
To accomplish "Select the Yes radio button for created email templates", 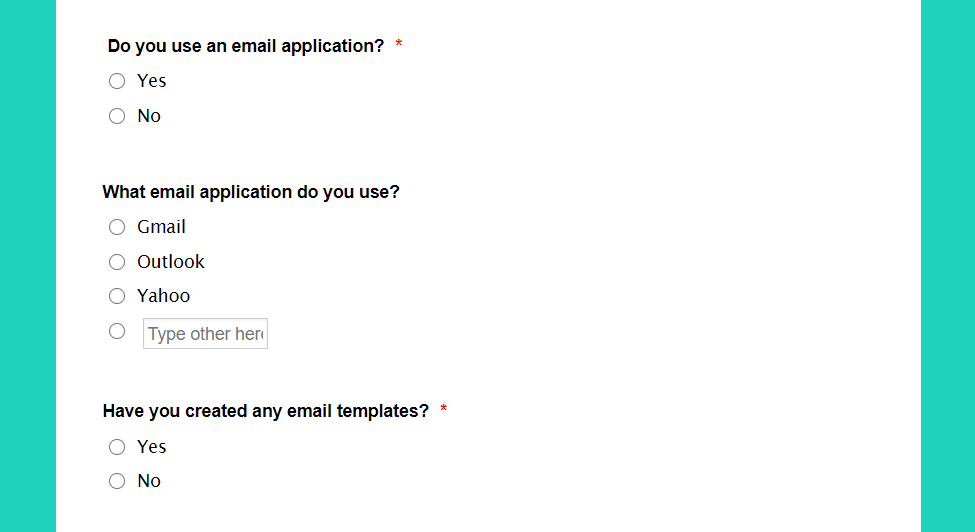I will pos(117,447).
